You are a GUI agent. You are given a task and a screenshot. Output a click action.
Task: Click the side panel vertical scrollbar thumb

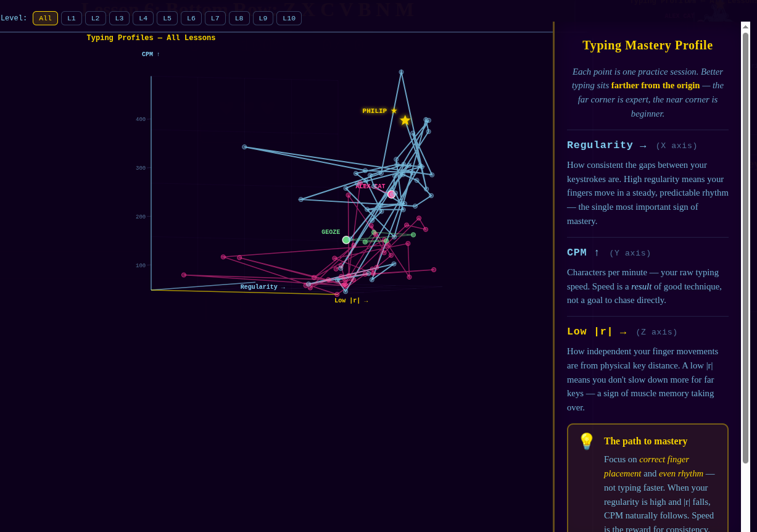coord(745,247)
